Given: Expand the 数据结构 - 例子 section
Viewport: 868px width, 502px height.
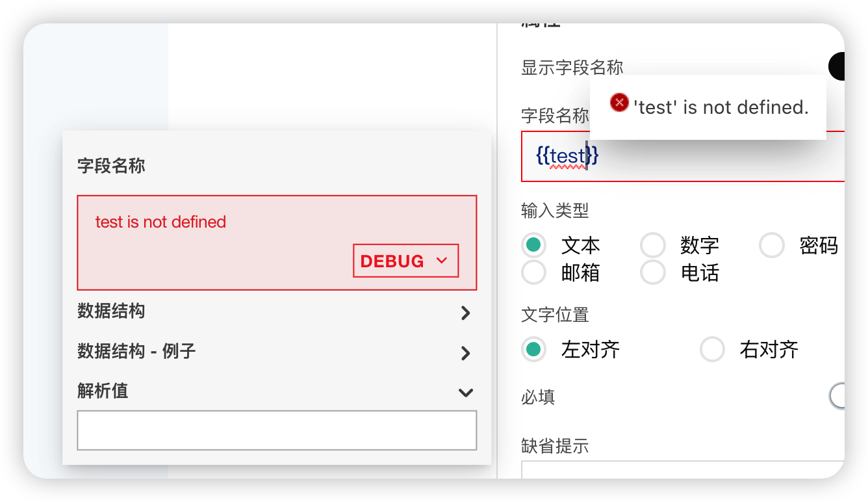Looking at the screenshot, I should point(465,353).
